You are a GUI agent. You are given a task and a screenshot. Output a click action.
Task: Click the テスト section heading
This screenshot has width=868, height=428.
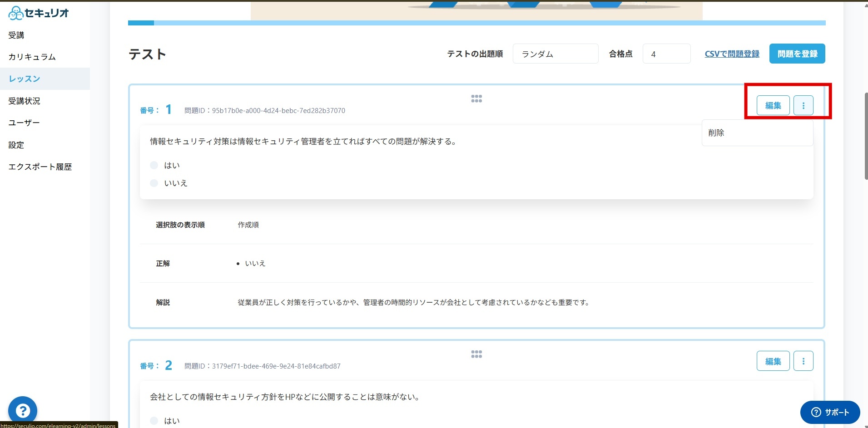[x=148, y=54]
